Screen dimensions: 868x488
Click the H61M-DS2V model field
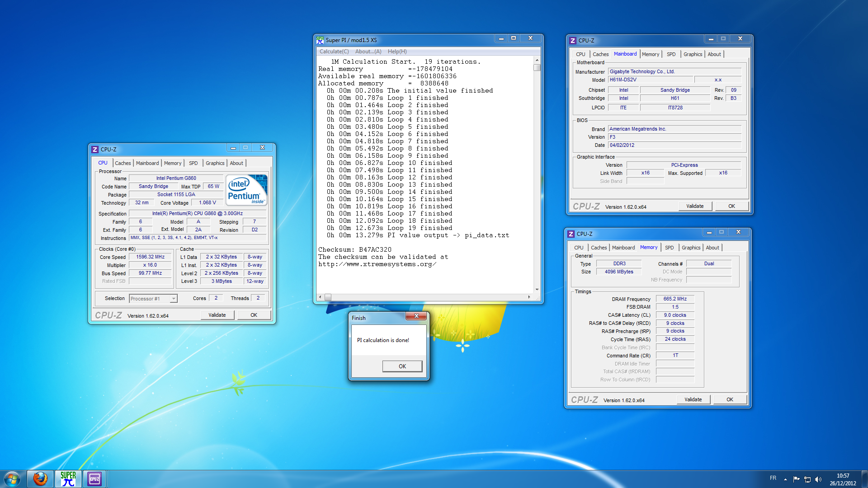click(650, 80)
